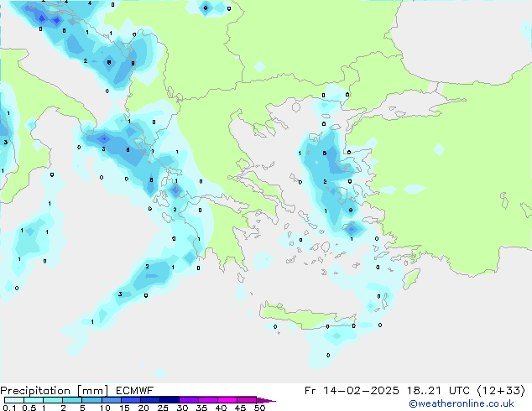The image size is (532, 411).
Task: Click the 1–2 mm legend color swatch
Action: pyautogui.click(x=53, y=400)
